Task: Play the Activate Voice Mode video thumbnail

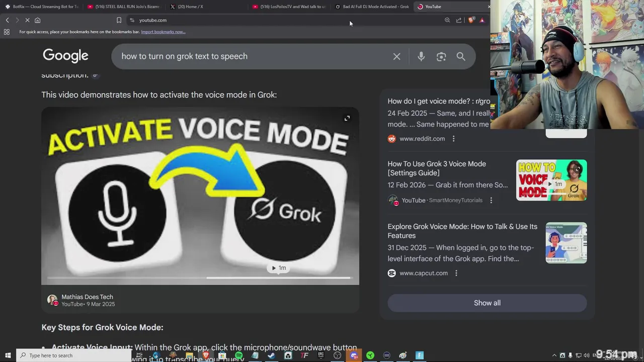Action: coord(200,196)
